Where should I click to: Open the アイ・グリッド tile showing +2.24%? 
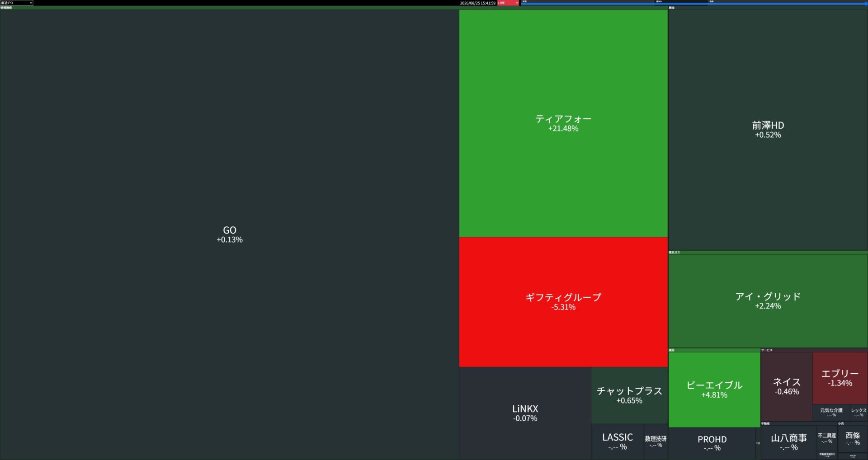(x=768, y=301)
